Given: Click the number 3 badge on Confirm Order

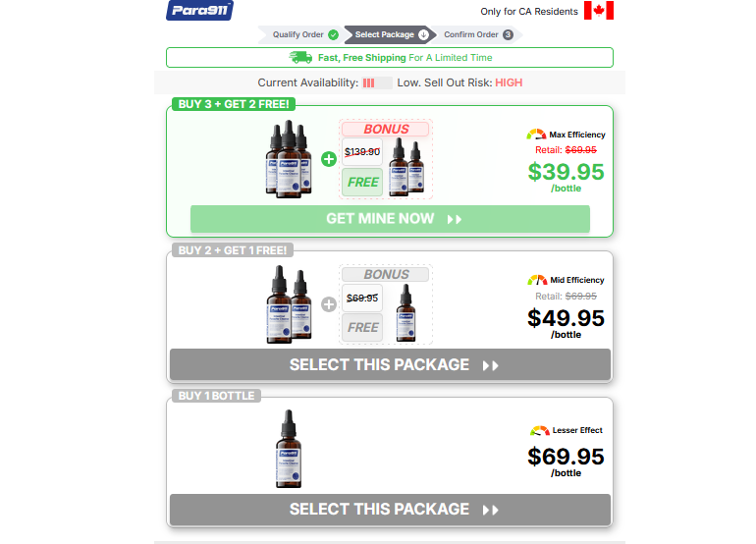Looking at the screenshot, I should coord(508,34).
